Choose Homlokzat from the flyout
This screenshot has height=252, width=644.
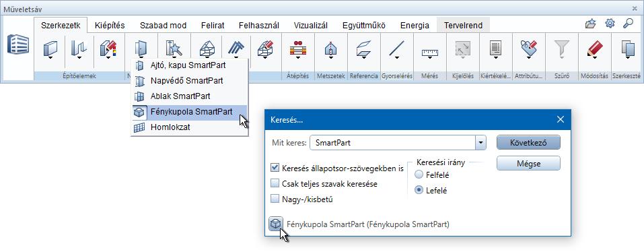click(189, 127)
